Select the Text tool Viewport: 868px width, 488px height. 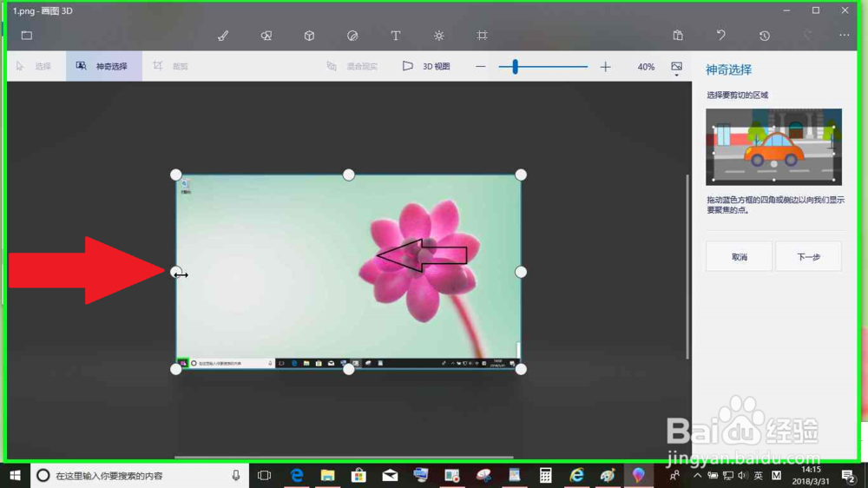(395, 36)
